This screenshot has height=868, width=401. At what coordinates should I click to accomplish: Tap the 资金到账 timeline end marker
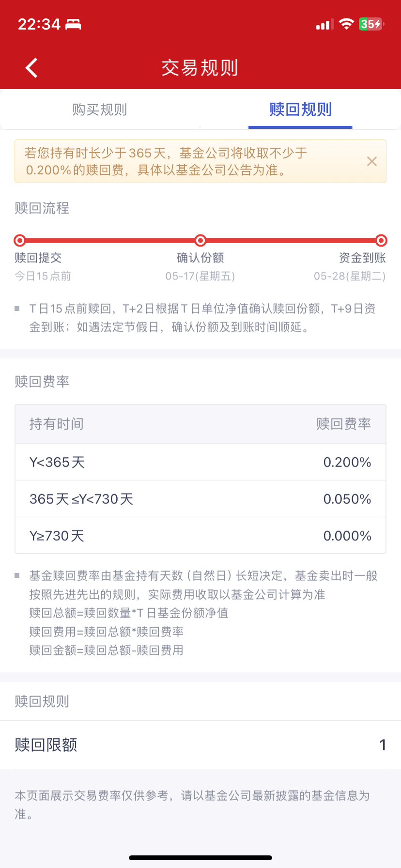point(381,240)
